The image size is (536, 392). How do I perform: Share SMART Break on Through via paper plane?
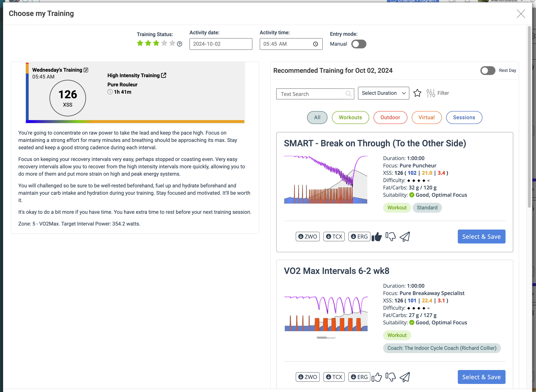405,237
